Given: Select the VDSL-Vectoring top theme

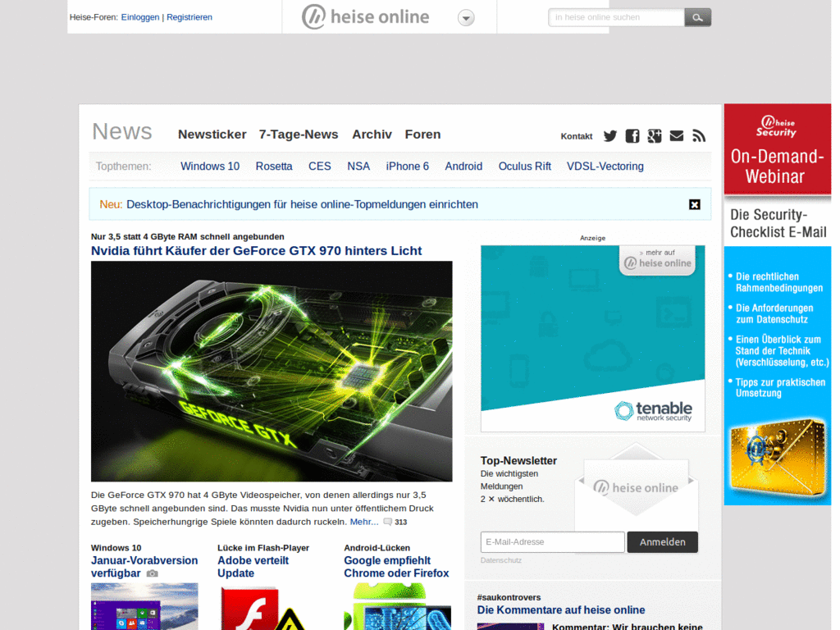Looking at the screenshot, I should [605, 166].
